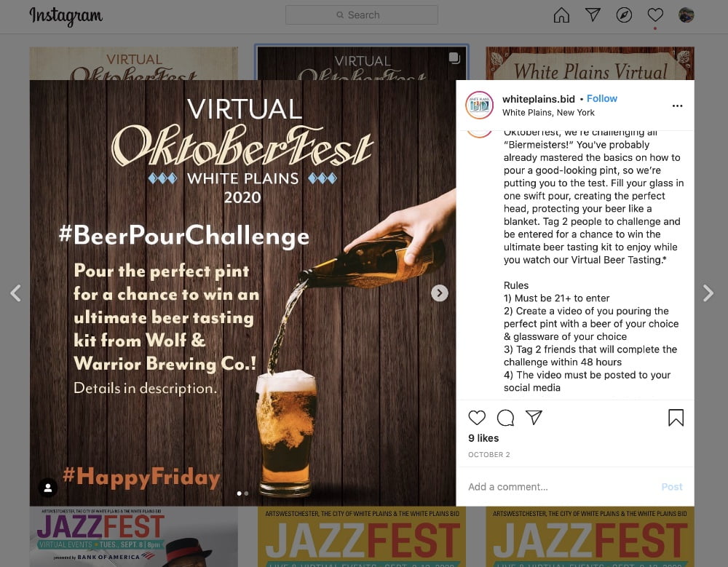Screen dimensions: 728x567
Task: Go to Instagram home via house icon
Action: [x=561, y=15]
